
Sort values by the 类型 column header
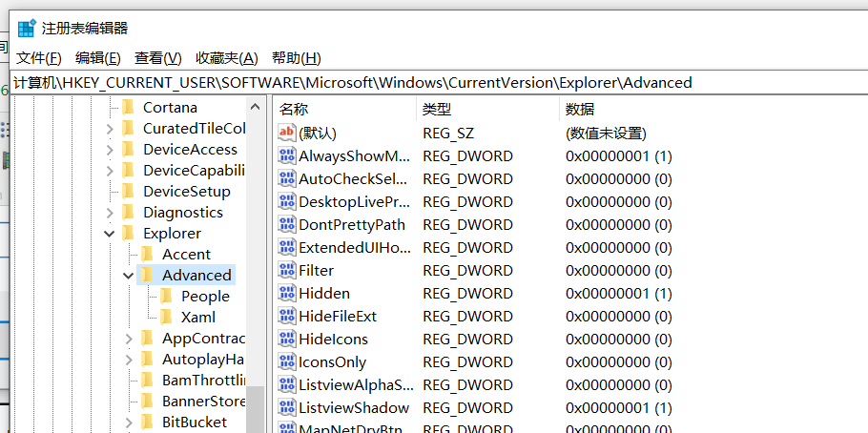(487, 109)
